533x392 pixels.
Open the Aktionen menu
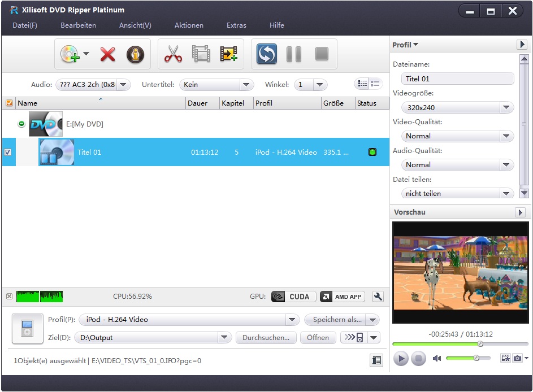pyautogui.click(x=189, y=25)
